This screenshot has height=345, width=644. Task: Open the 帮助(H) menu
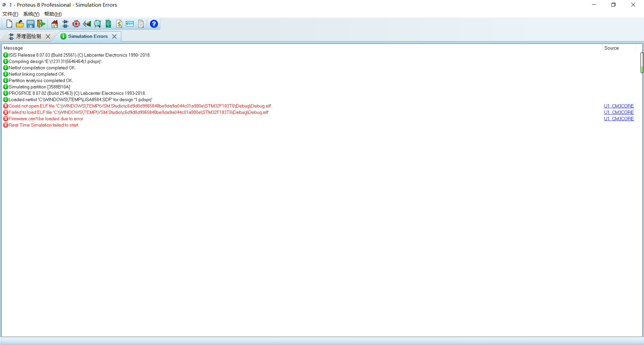(x=53, y=14)
